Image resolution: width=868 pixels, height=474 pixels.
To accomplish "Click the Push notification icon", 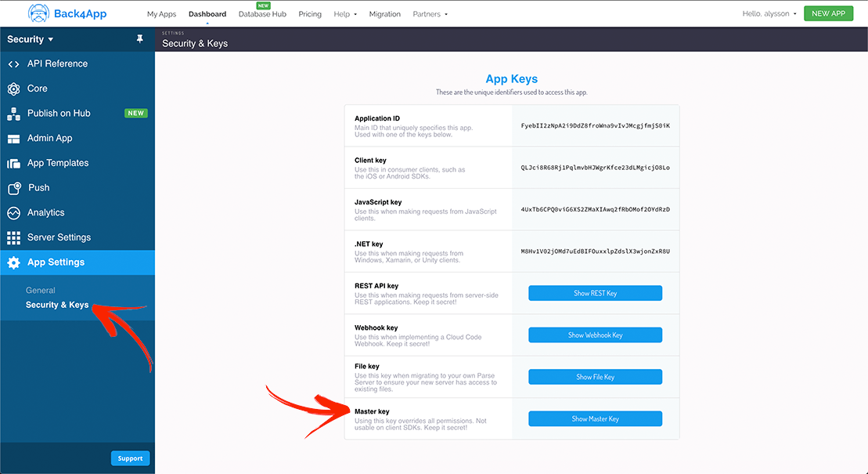I will pos(14,189).
